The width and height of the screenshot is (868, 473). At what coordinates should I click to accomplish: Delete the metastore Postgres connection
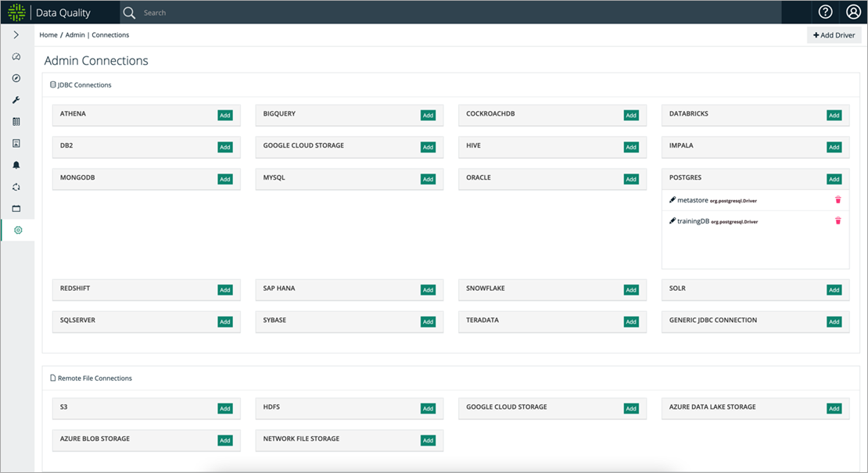pyautogui.click(x=838, y=200)
